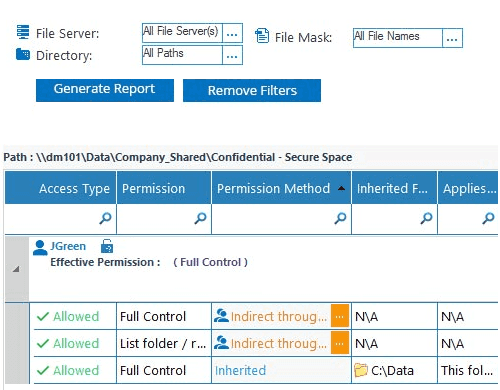Click permission analysis icon beside JGreen
Image resolution: width=500 pixels, height=390 pixels.
coord(107,246)
